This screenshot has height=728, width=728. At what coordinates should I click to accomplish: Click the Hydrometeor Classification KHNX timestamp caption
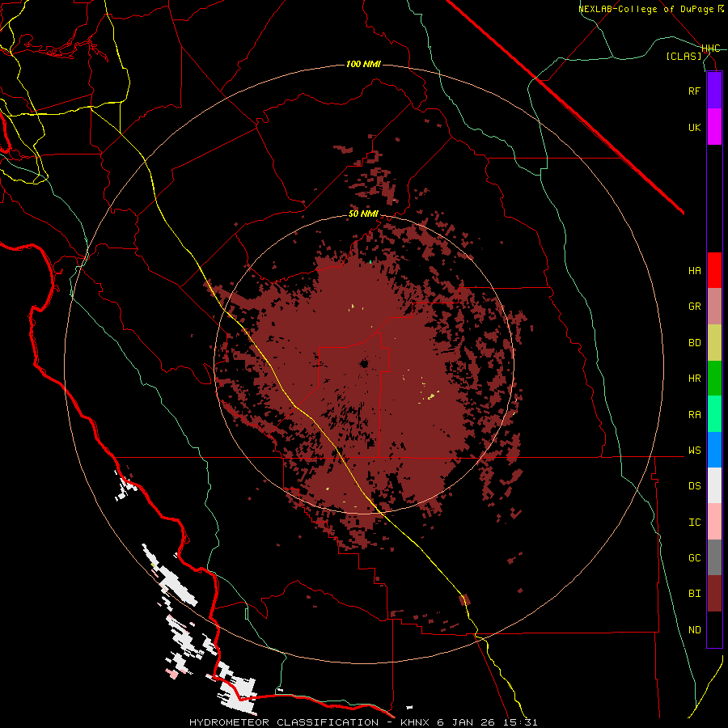363,722
